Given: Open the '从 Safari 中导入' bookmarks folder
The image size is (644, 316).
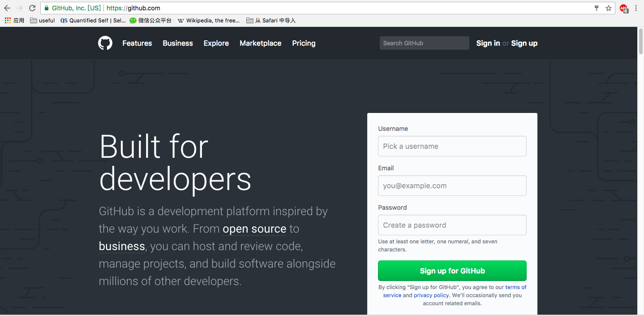Looking at the screenshot, I should pos(271,20).
